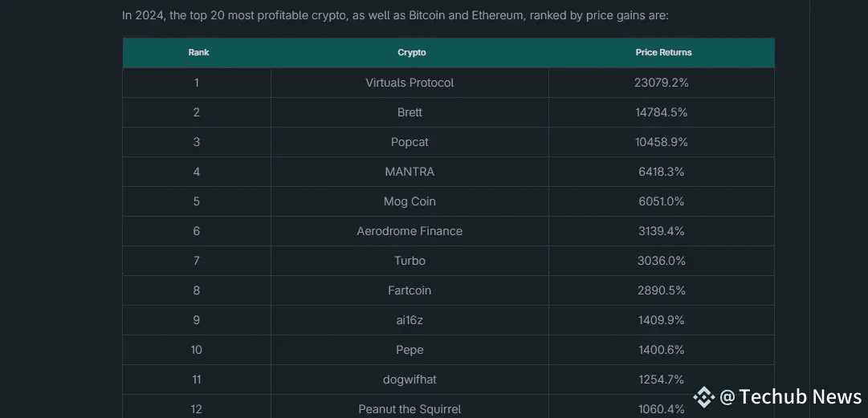
Task: Select the Fartcoin table entry
Action: click(x=410, y=290)
